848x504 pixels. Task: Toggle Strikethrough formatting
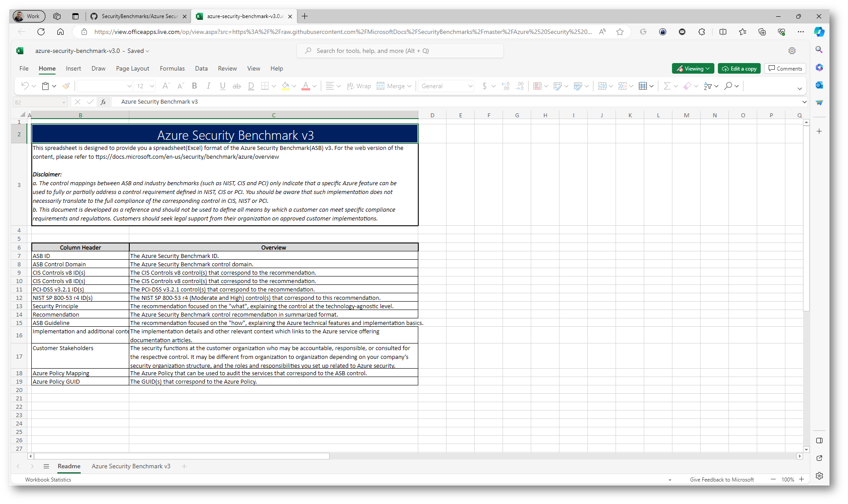236,86
